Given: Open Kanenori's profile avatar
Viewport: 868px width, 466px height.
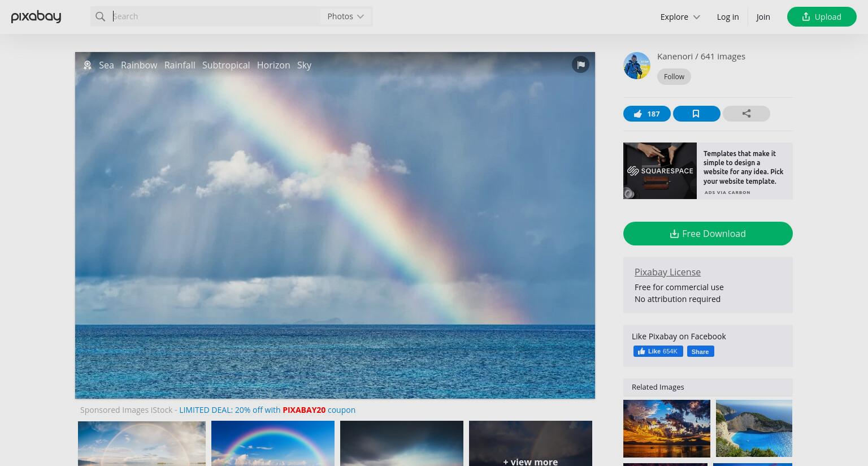Looking at the screenshot, I should click(x=637, y=66).
